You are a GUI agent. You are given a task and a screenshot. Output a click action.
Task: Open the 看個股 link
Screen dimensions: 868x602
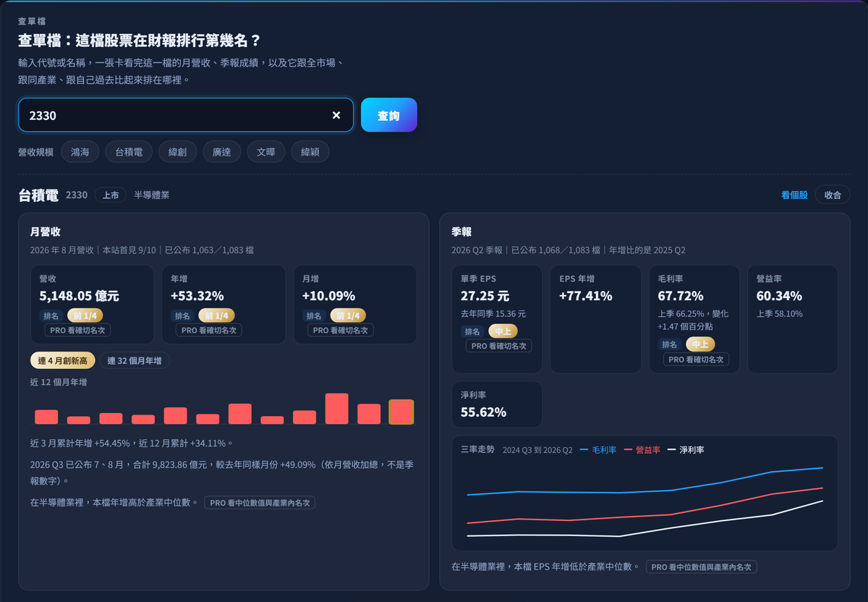point(794,195)
